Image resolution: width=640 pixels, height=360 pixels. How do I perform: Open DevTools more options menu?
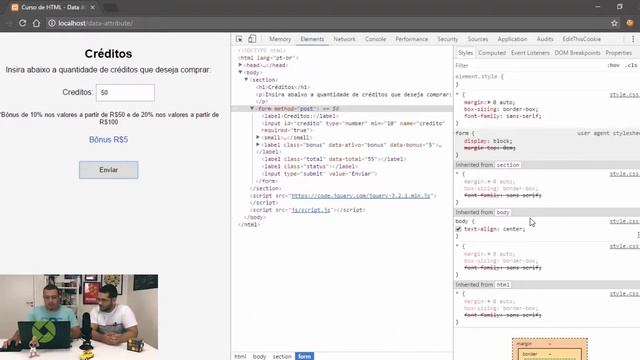pos(633,39)
